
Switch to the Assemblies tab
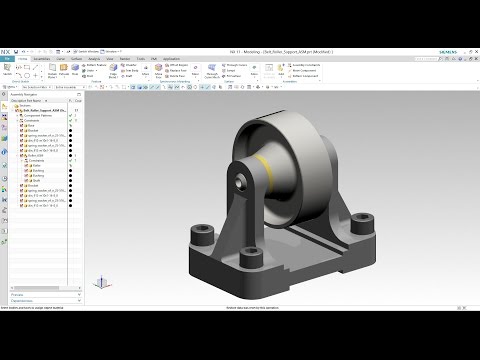[x=42, y=59]
